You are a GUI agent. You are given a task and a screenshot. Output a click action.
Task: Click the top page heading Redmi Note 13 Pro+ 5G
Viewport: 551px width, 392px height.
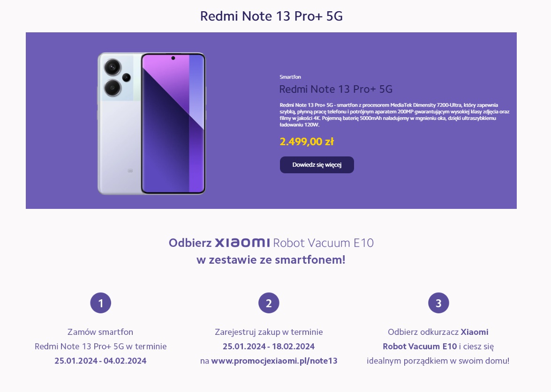(x=272, y=16)
